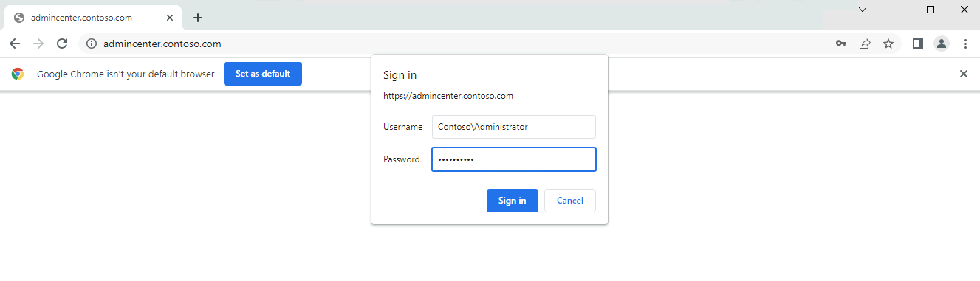Click the browser Back arrow
The height and width of the screenshot is (281, 980).
pyautogui.click(x=15, y=44)
